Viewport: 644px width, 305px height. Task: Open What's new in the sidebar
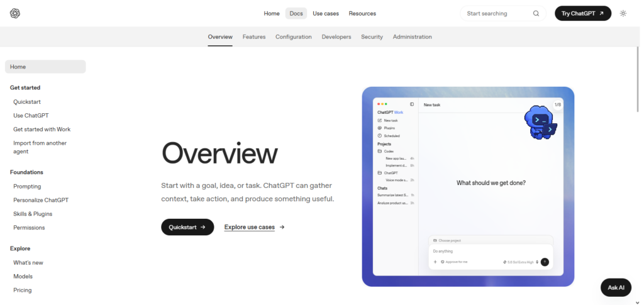click(28, 263)
